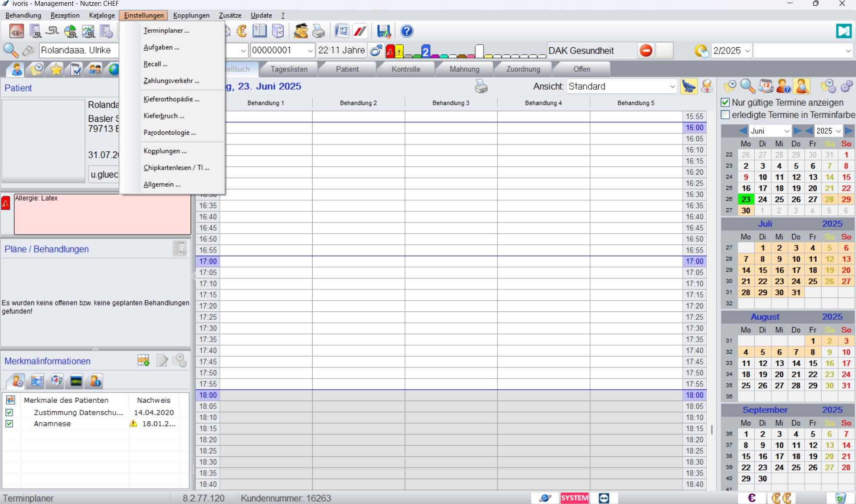Click the chip card reader icon

click(x=29, y=50)
